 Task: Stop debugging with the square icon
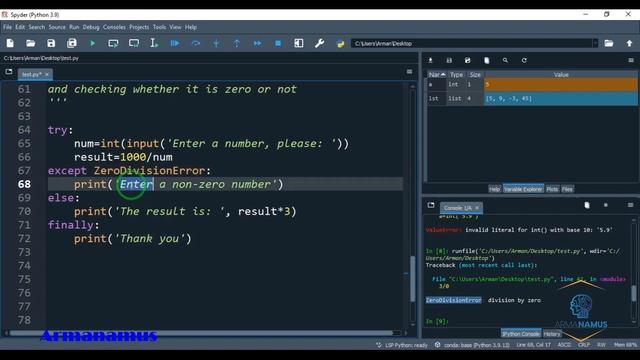[x=278, y=43]
